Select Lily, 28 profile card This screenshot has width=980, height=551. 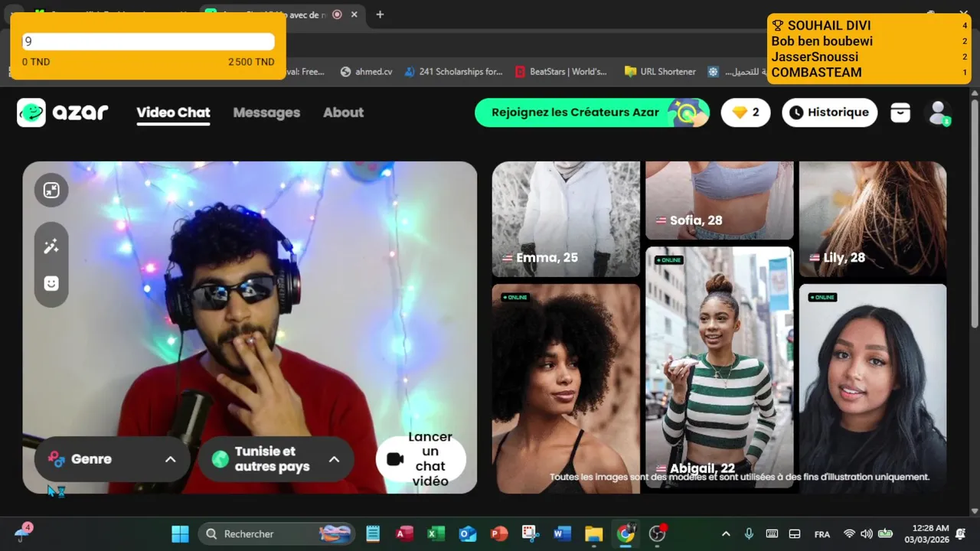pos(873,219)
